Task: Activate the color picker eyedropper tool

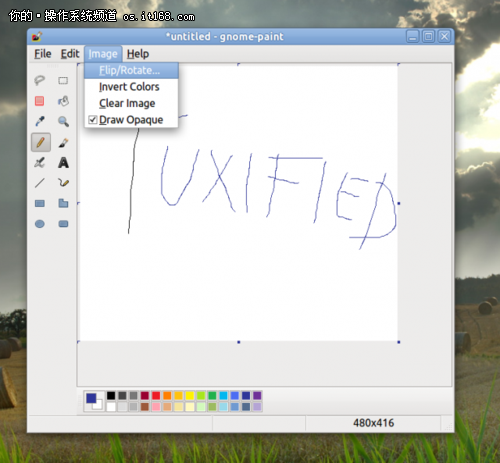Action: (x=40, y=121)
